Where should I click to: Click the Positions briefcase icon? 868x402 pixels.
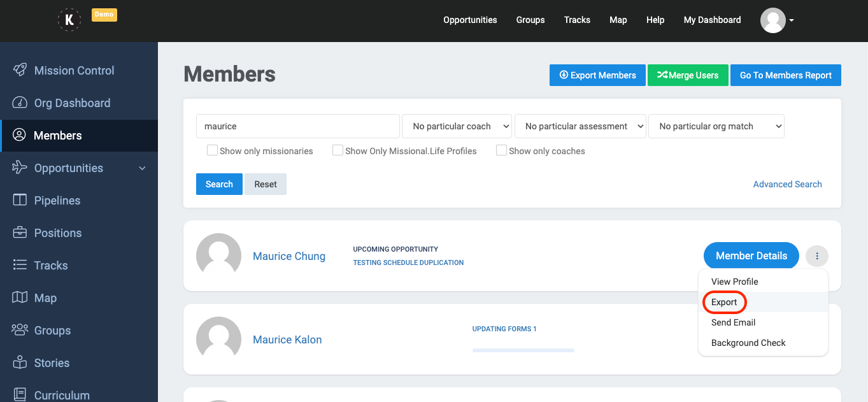[x=20, y=233]
